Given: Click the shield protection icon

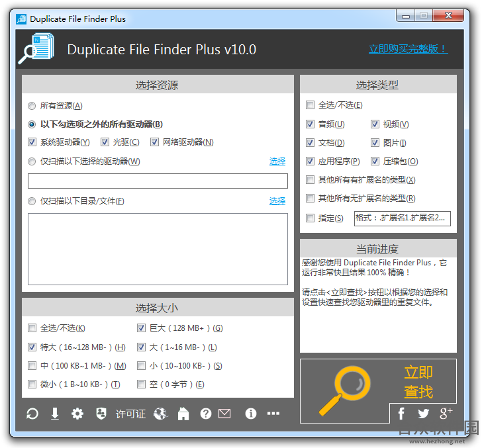Looking at the screenshot, I should click(101, 414).
